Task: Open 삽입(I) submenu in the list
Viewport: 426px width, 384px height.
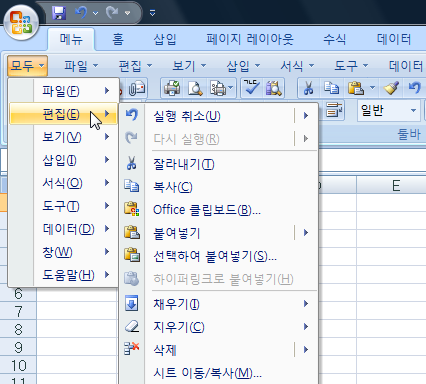Action: pos(63,160)
